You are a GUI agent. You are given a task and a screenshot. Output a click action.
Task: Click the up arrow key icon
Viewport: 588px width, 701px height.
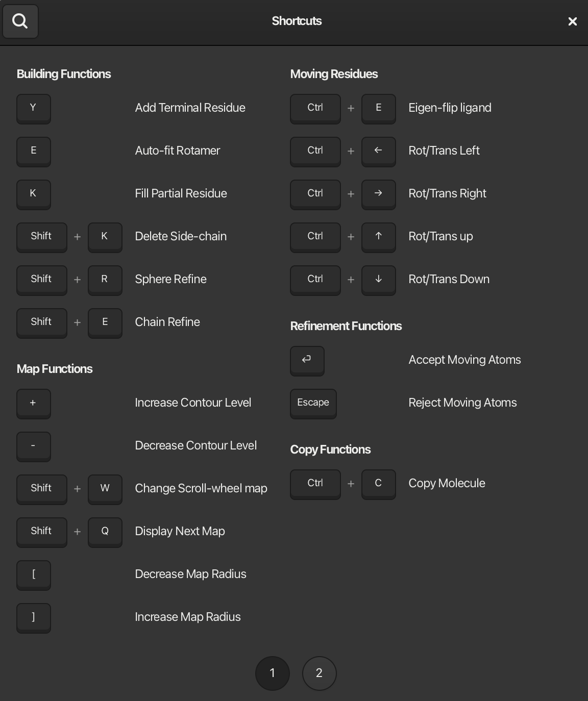(x=378, y=237)
